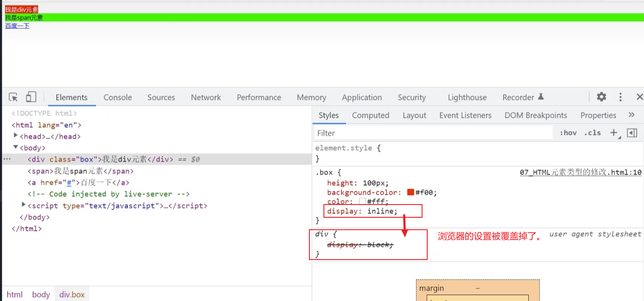Screen dimensions: 644x301
Task: Open the source link 07_HTML元素类型的修改.html:10
Action: click(x=580, y=172)
